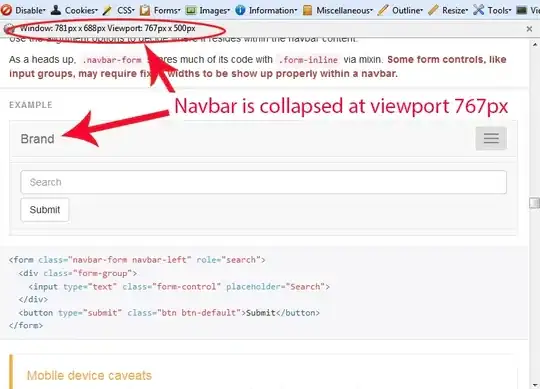Image resolution: width=540 pixels, height=389 pixels.
Task: Click the CSS pencil icon
Action: coord(107,10)
